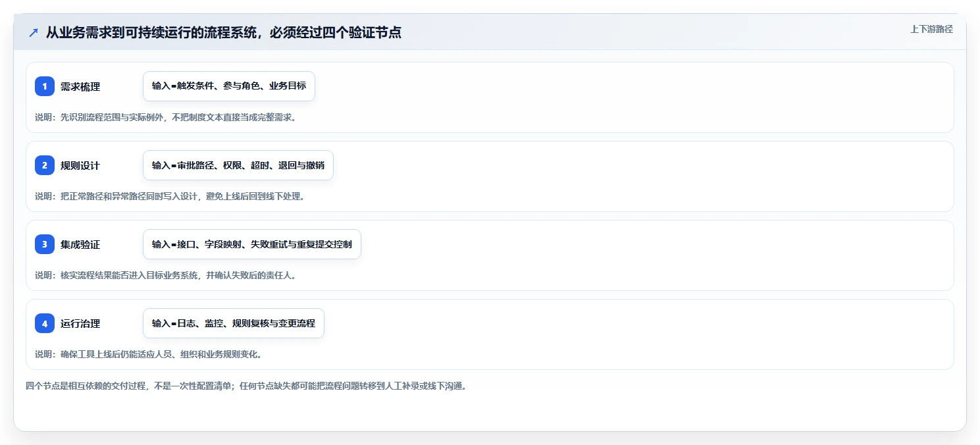Click the 输入=接口、字段映射、失败重试与重复提交控制 chip
Screen dimensions: 980x445
point(252,244)
